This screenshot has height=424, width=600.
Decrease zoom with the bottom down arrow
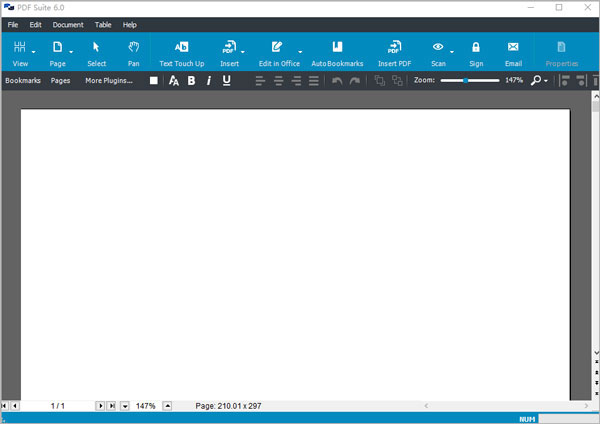click(125, 406)
